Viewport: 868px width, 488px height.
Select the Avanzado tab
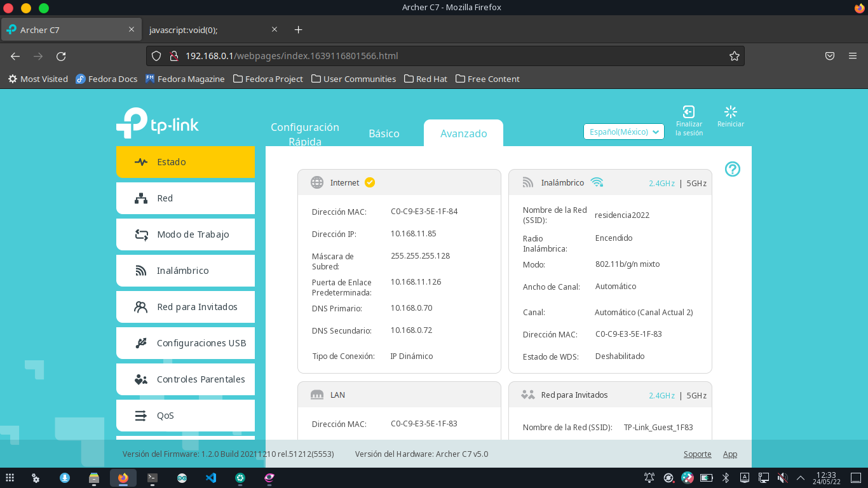(x=464, y=133)
